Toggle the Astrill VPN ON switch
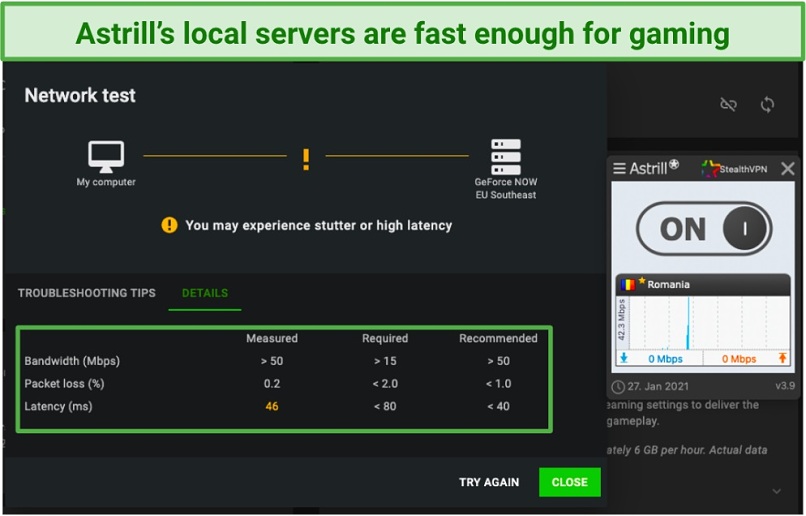The image size is (806, 516). pos(704,228)
